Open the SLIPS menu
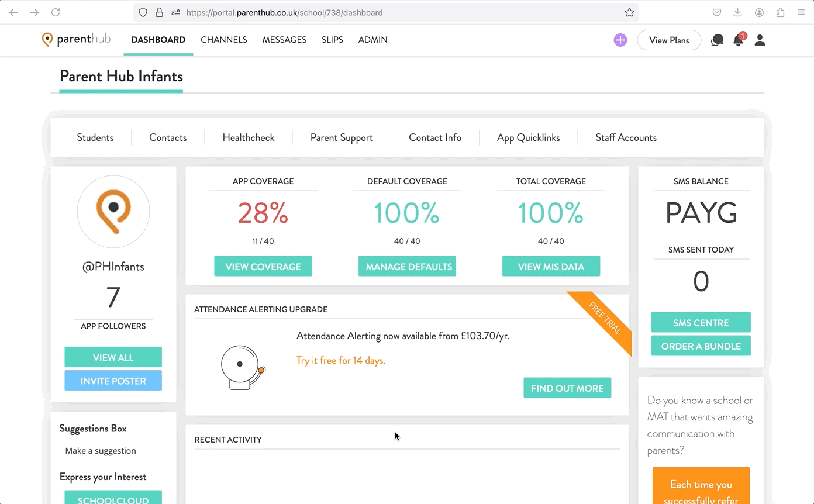 point(332,40)
